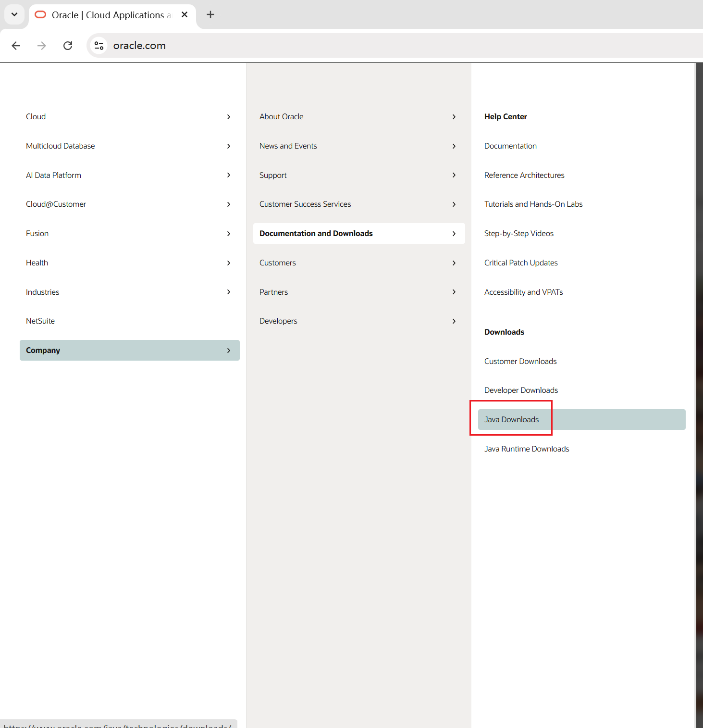
Task: Open Tutorials and Hands-On Labs
Action: click(x=533, y=204)
